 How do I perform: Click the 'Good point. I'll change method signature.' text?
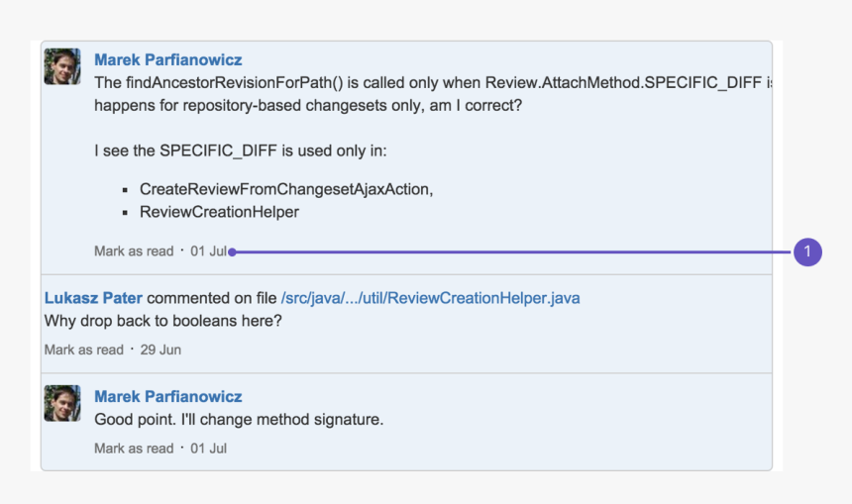pyautogui.click(x=239, y=420)
